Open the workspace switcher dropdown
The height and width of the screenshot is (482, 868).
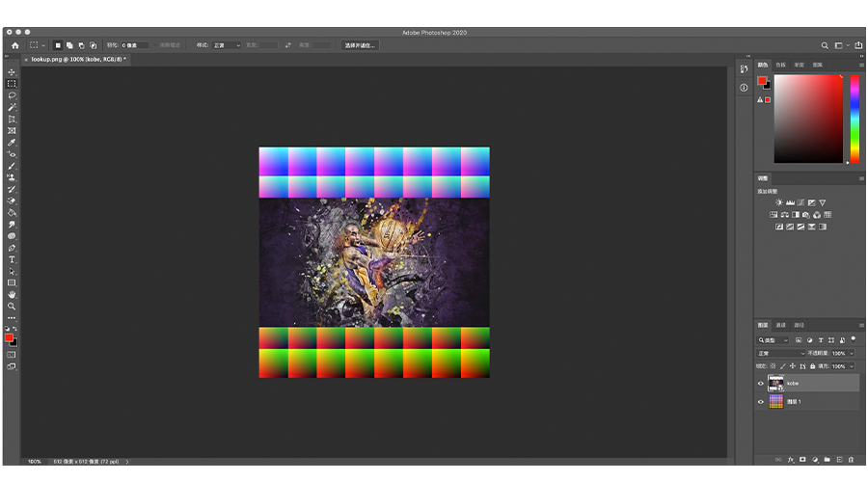point(841,45)
